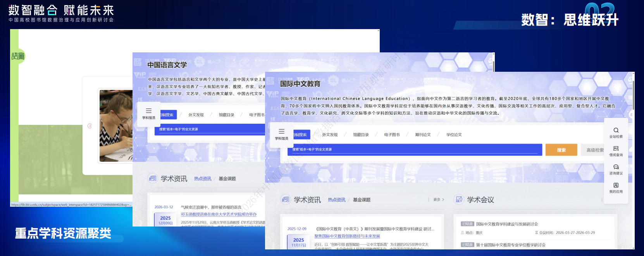Switch to 基金课题 tab in 国际中文教育 window

(362, 200)
